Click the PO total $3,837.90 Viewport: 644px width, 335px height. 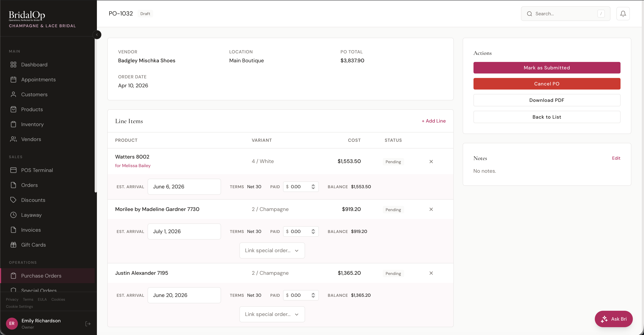(x=352, y=61)
